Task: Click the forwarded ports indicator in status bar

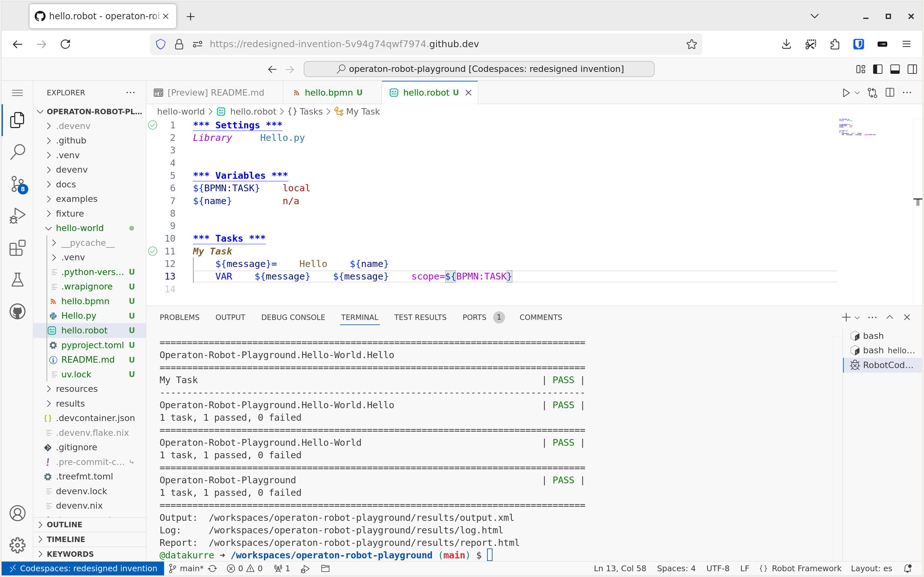Action: point(283,568)
